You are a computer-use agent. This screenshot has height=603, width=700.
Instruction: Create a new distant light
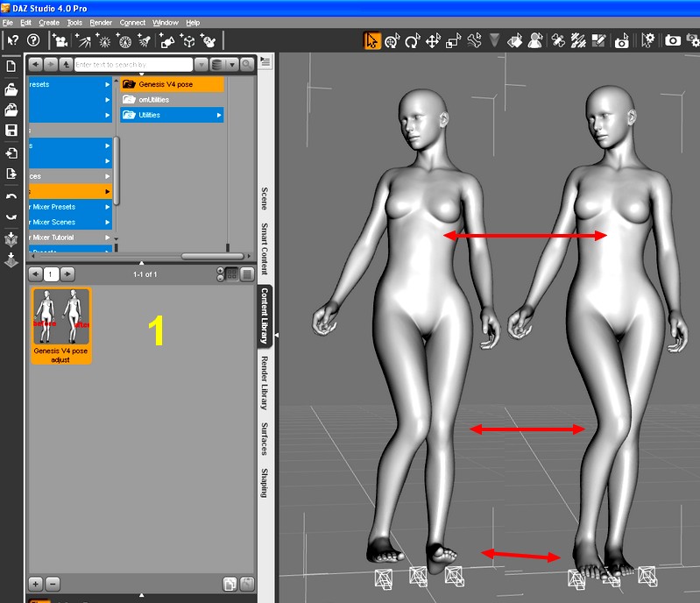pyautogui.click(x=82, y=40)
